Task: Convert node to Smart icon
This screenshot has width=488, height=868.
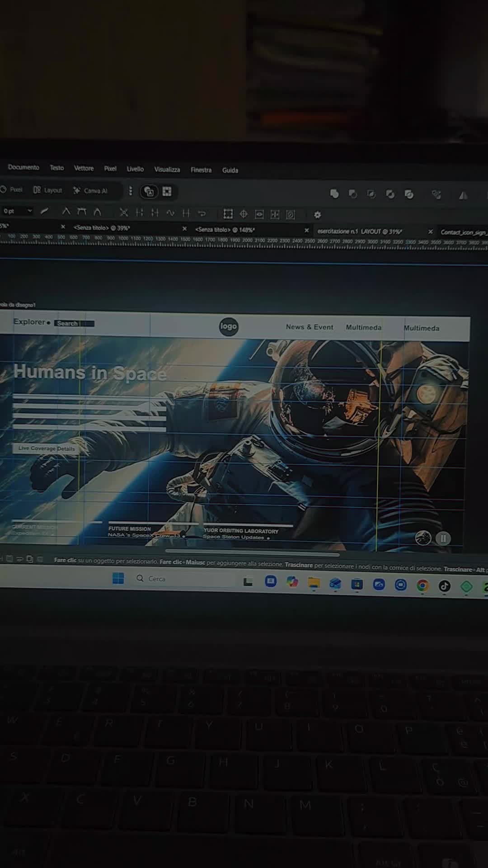Action: coord(97,211)
